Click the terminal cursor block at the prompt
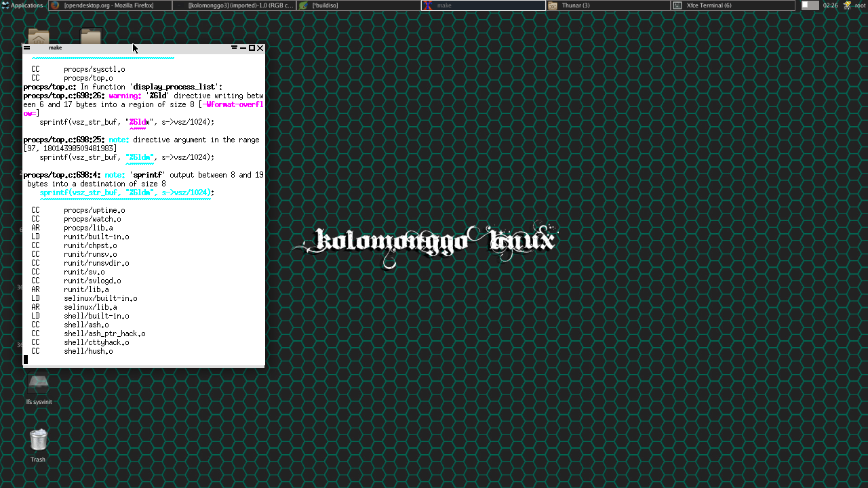Screen dimensions: 868x488 [26, 360]
